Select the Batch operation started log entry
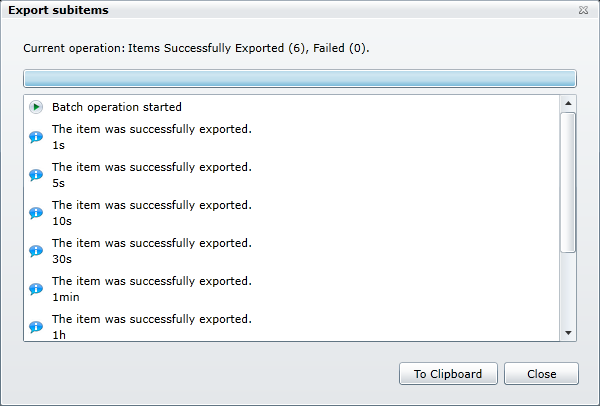Screen dimensions: 600x406 116,107
